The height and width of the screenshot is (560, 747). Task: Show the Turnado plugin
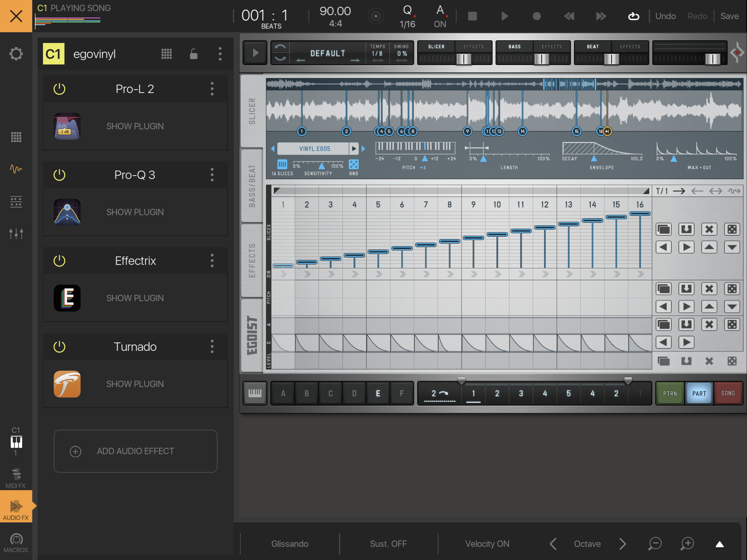coord(135,384)
